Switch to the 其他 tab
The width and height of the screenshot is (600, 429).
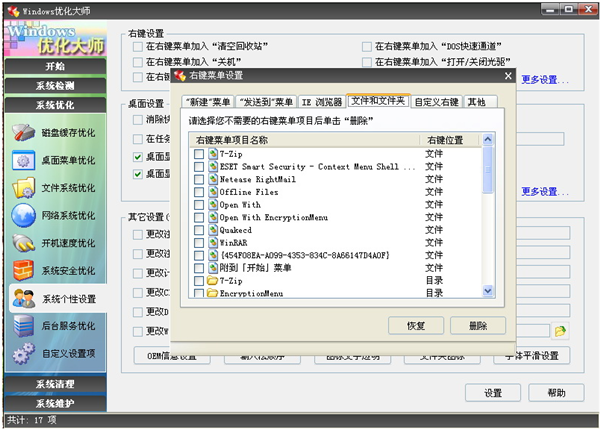click(x=481, y=102)
